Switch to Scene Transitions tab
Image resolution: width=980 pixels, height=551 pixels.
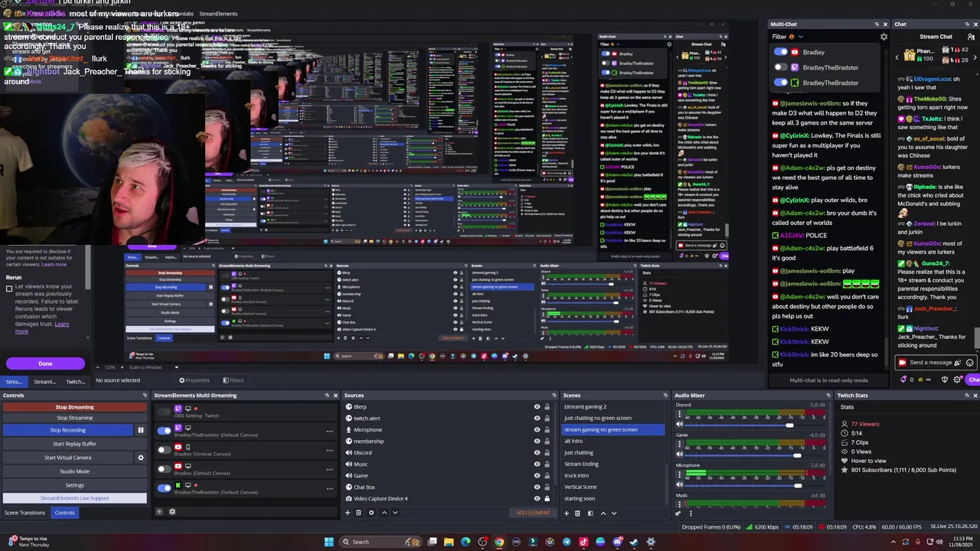click(25, 513)
